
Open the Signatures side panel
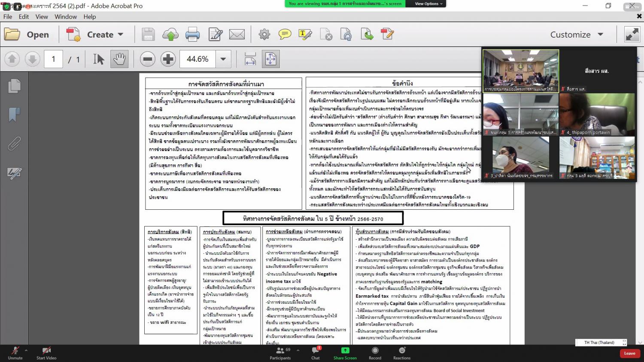click(x=14, y=173)
